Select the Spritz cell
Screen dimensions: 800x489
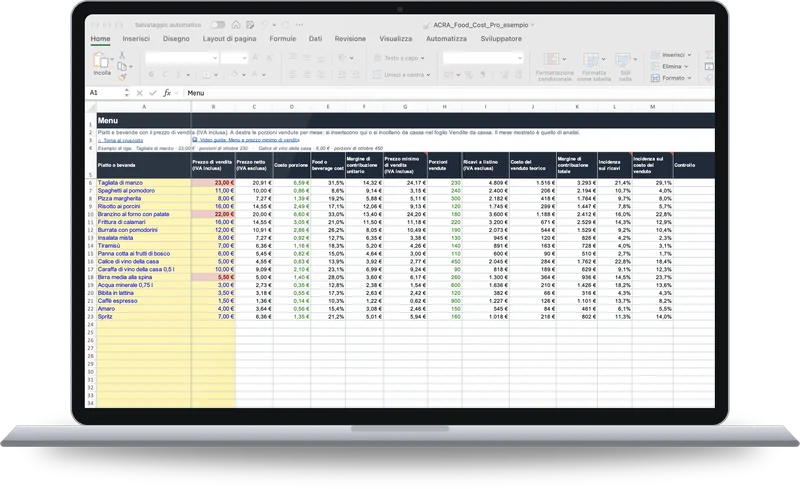[x=144, y=316]
